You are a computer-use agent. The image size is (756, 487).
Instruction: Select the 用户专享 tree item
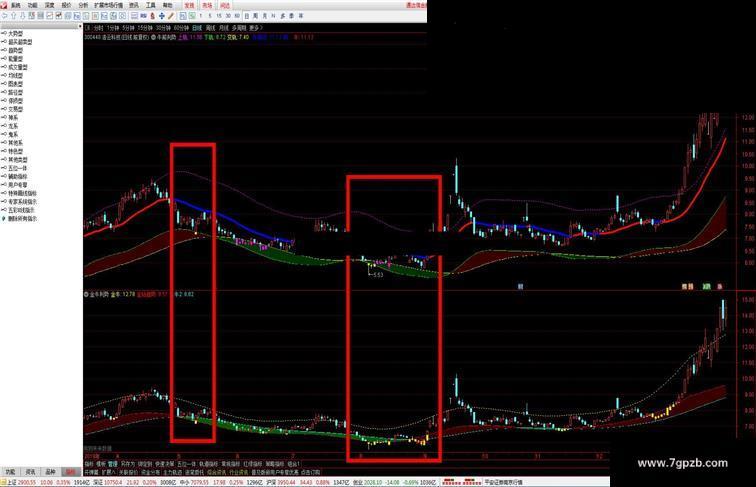click(18, 185)
